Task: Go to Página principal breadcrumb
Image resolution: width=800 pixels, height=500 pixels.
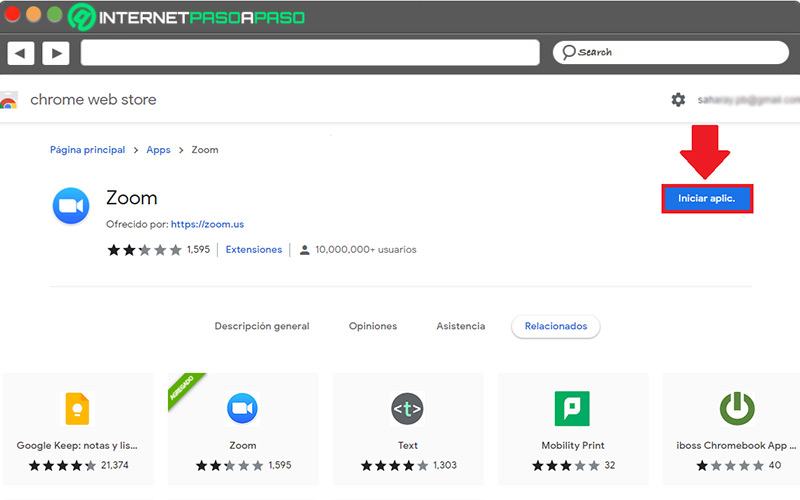Action: tap(87, 149)
